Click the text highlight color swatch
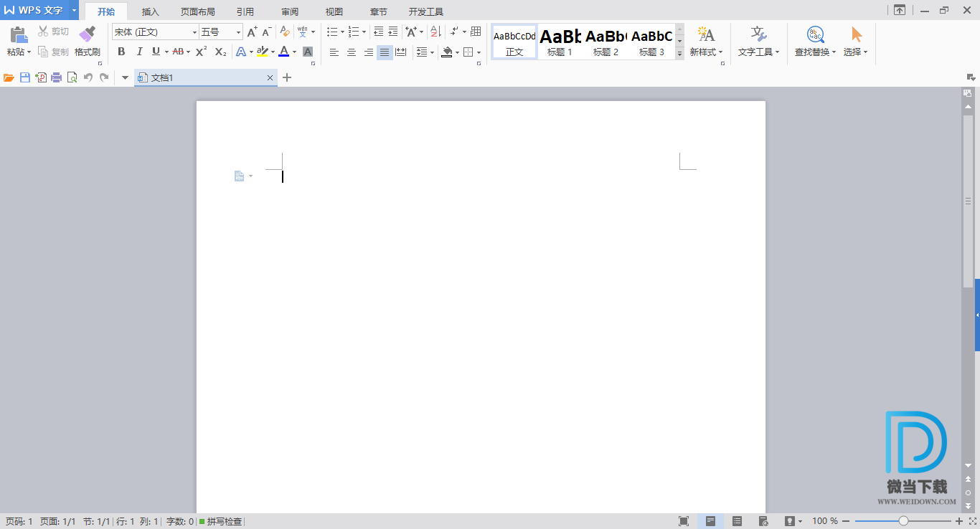The width and height of the screenshot is (980, 529). 263,52
